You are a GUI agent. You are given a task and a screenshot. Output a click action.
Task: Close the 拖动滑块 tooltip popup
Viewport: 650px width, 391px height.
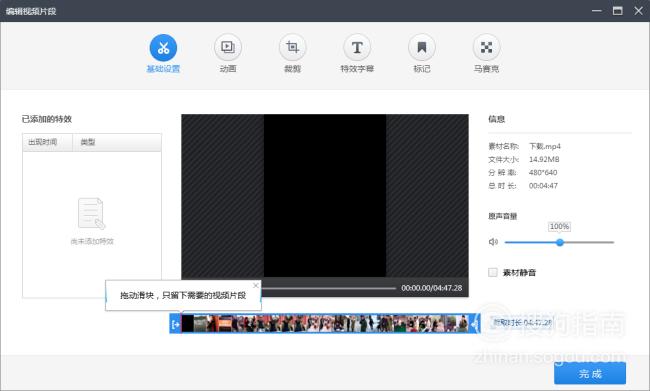pyautogui.click(x=256, y=285)
